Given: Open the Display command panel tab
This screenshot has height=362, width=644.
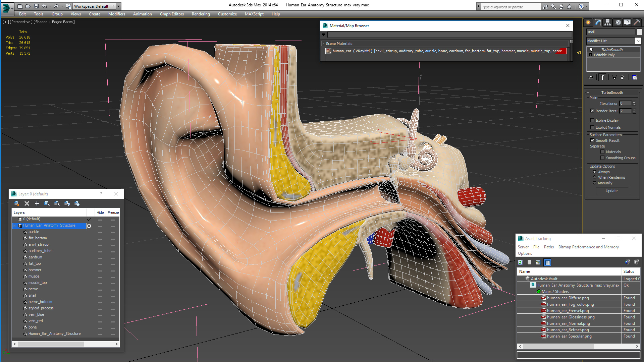Looking at the screenshot, I should (x=627, y=22).
